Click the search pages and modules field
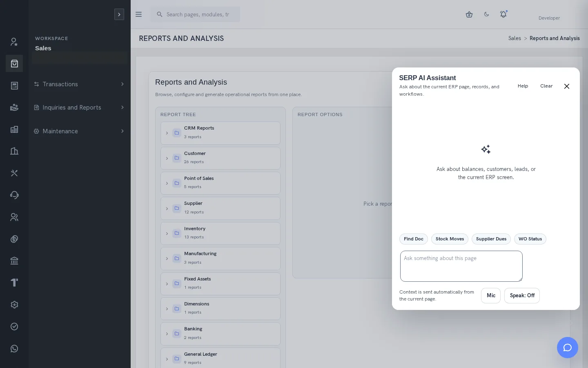The height and width of the screenshot is (368, 588). [196, 14]
